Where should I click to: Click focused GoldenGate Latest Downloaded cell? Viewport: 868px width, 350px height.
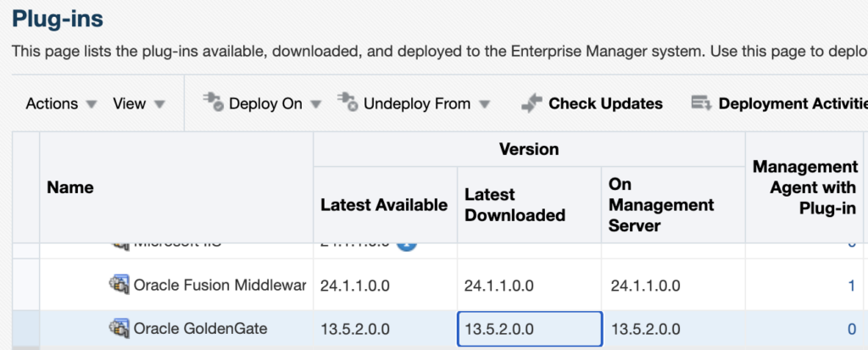(x=530, y=329)
